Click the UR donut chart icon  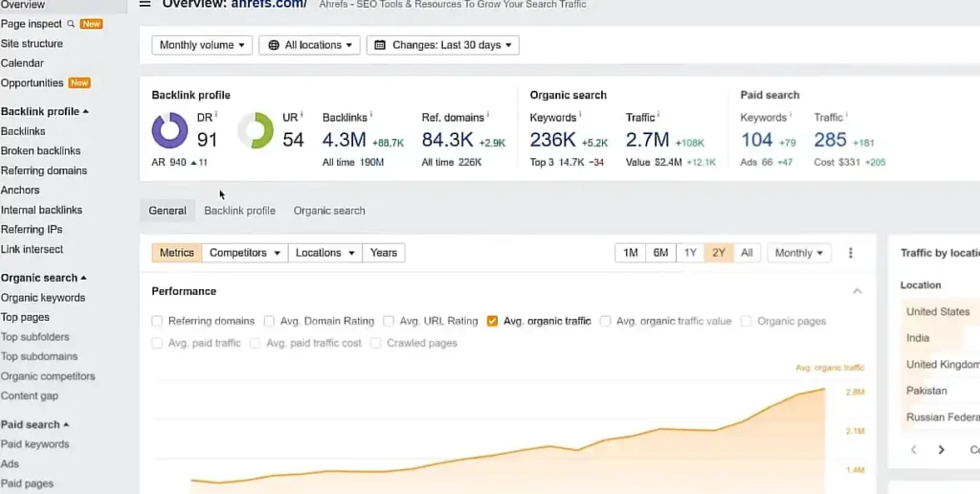[256, 131]
